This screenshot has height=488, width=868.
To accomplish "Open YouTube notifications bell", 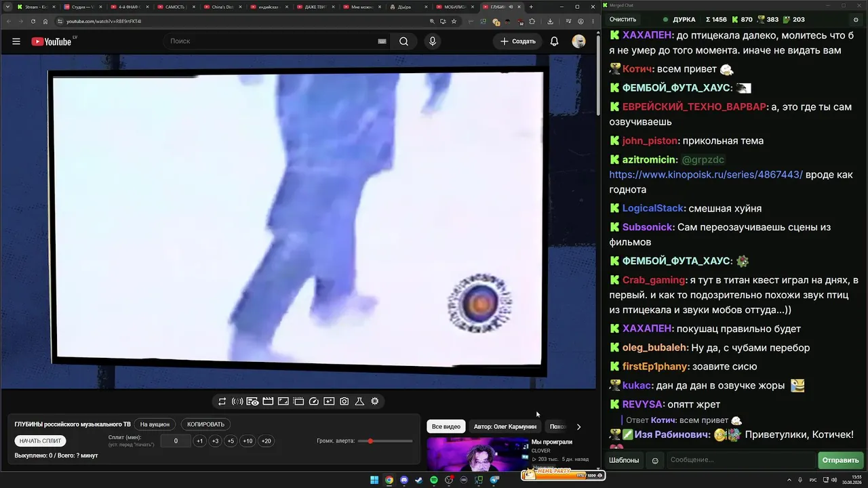I will 554,41.
